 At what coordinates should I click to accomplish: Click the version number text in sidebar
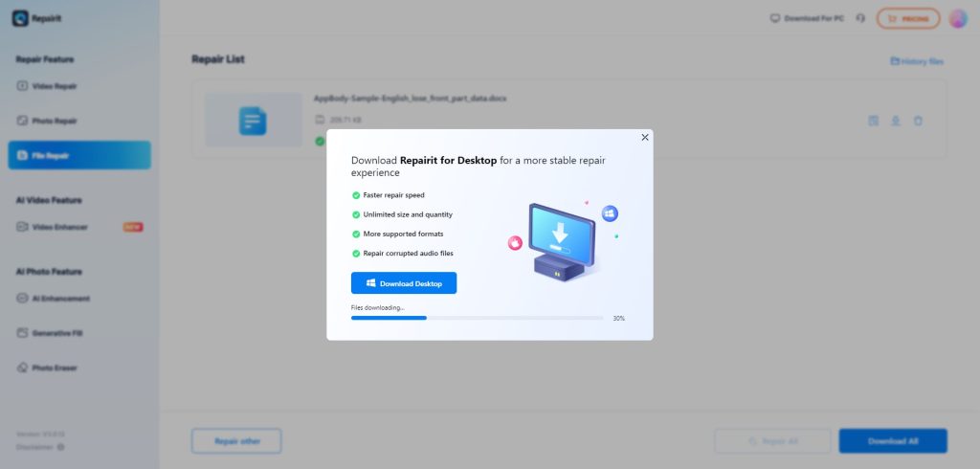[x=40, y=434]
